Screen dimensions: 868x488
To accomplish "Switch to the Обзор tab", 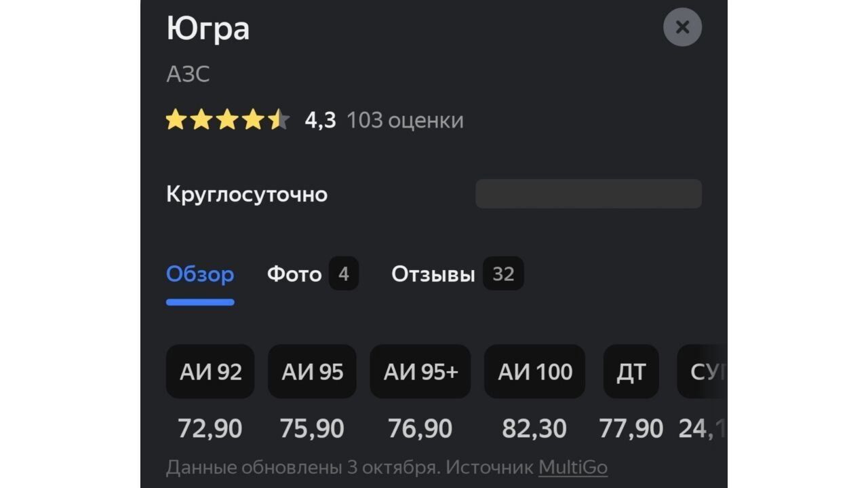I will coord(200,275).
